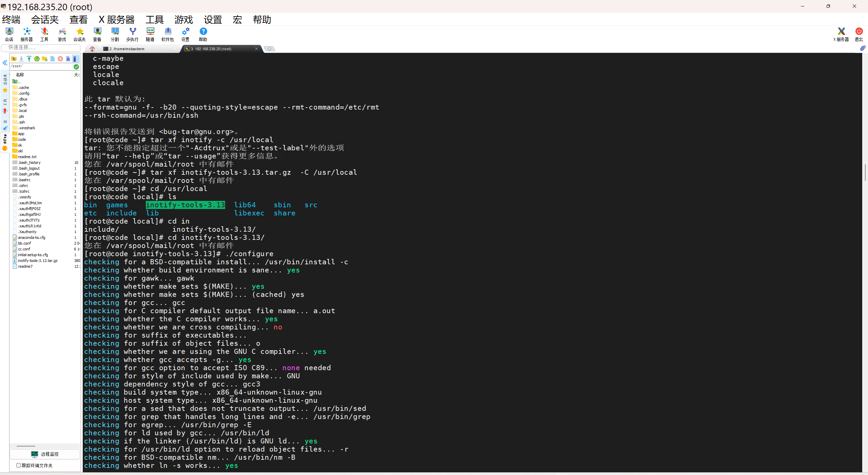Open the X 服务器 menu

tap(116, 20)
